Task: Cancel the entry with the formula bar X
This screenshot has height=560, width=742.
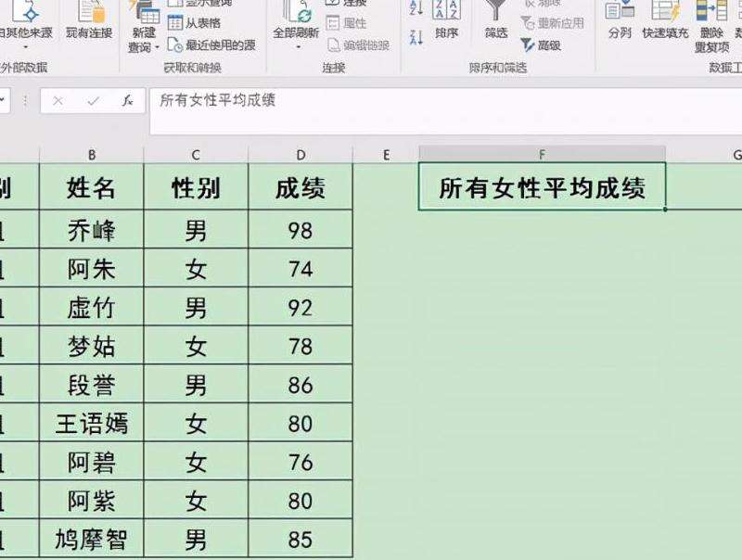Action: pyautogui.click(x=58, y=101)
